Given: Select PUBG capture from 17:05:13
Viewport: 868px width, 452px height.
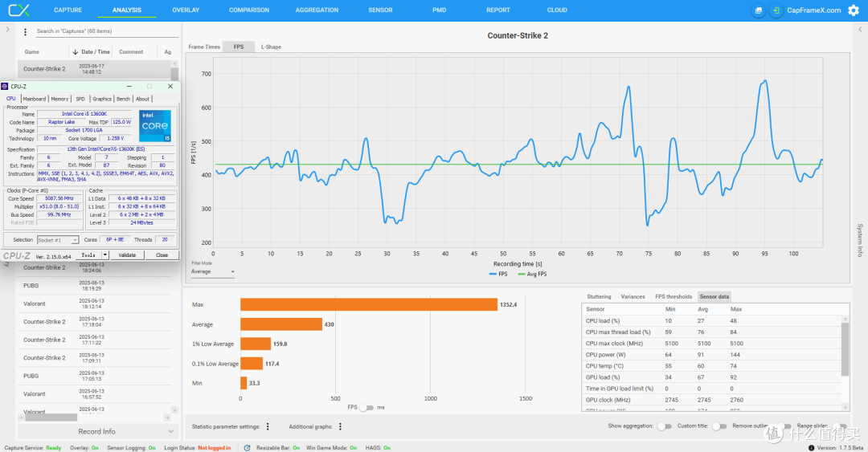Looking at the screenshot, I should coord(94,376).
